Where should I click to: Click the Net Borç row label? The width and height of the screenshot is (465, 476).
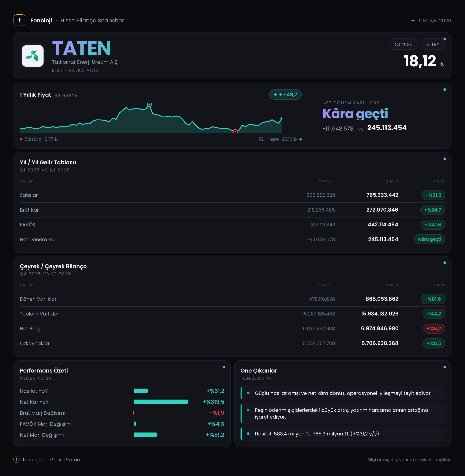(30, 329)
